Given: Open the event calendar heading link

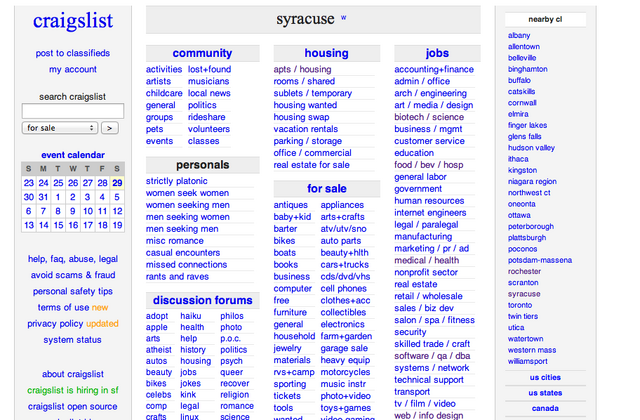Looking at the screenshot, I should [x=73, y=155].
